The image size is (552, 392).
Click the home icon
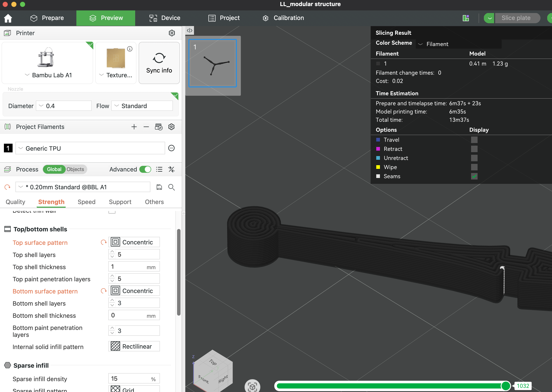click(8, 18)
